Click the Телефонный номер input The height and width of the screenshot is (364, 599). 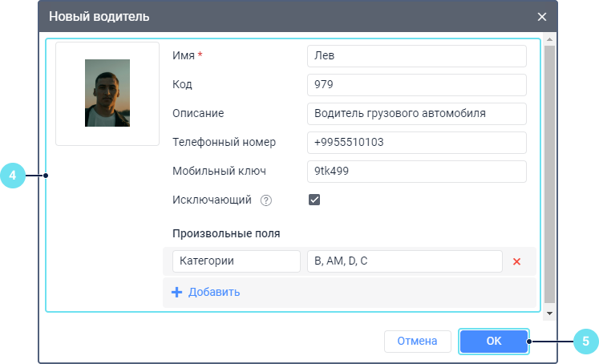pos(416,143)
